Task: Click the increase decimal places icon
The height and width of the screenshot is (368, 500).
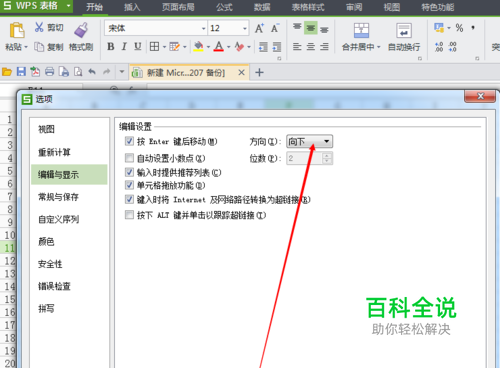Action: click(x=439, y=47)
